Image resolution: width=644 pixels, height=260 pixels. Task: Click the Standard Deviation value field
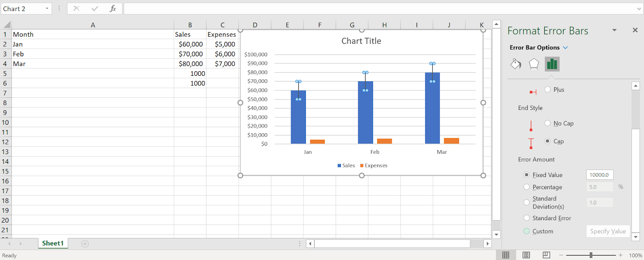click(x=600, y=202)
